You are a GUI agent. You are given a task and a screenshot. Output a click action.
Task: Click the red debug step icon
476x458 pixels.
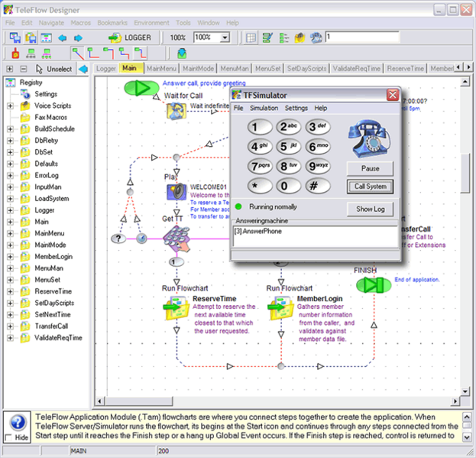[15, 54]
